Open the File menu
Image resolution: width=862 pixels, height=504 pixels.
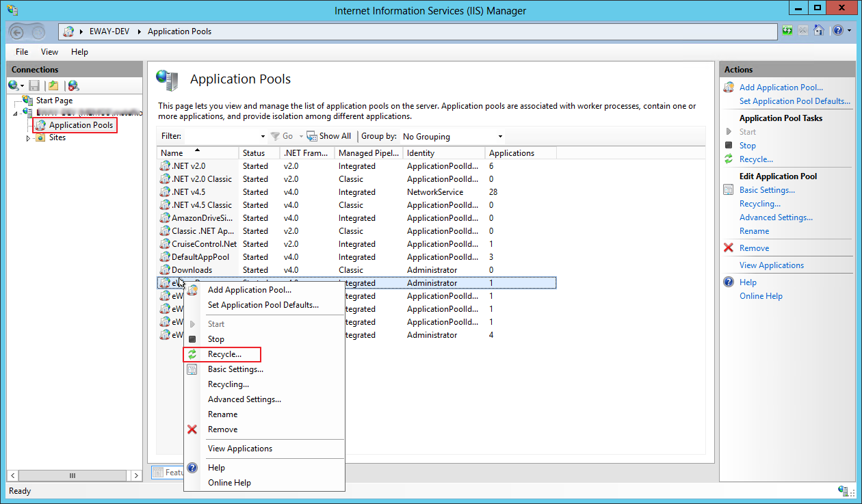coord(22,52)
